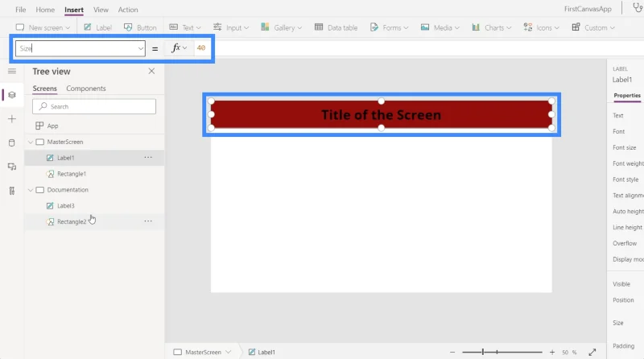Close the Tree view panel
The width and height of the screenshot is (644, 359).
pos(151,71)
